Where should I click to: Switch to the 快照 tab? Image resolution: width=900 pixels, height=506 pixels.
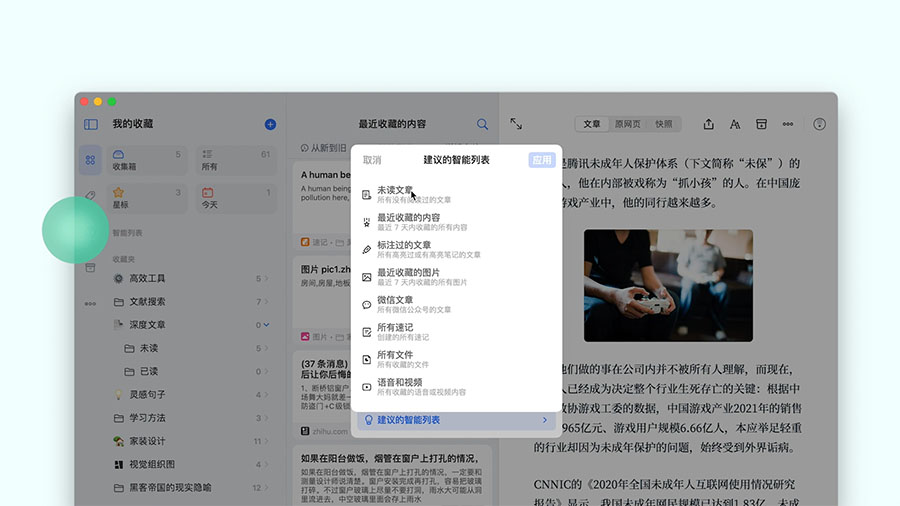click(x=664, y=124)
